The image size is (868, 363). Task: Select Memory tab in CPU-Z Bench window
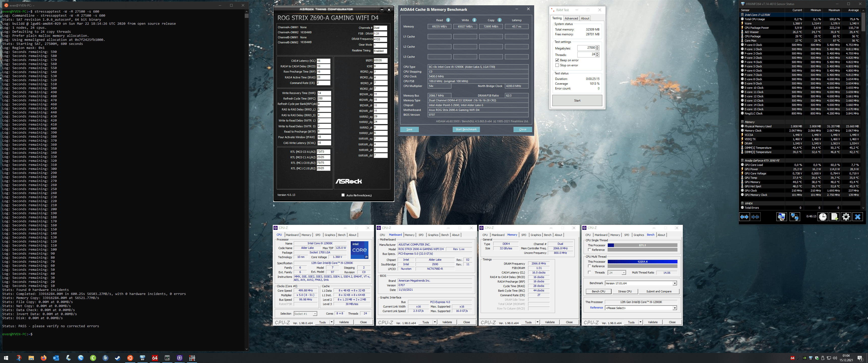[615, 235]
